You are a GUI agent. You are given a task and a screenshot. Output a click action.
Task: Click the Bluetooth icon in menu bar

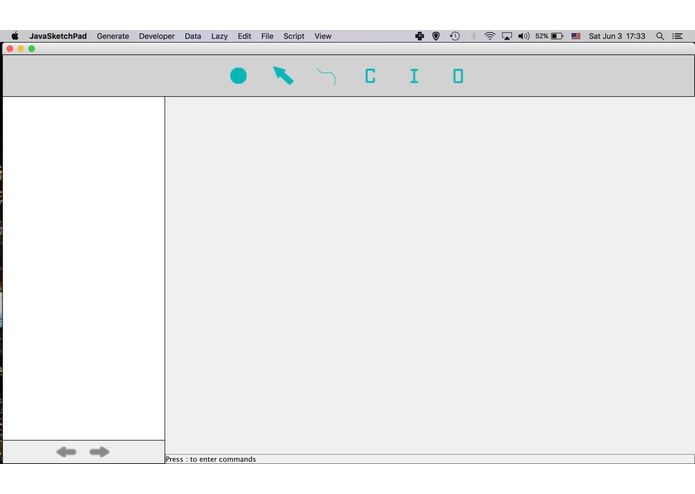(473, 36)
